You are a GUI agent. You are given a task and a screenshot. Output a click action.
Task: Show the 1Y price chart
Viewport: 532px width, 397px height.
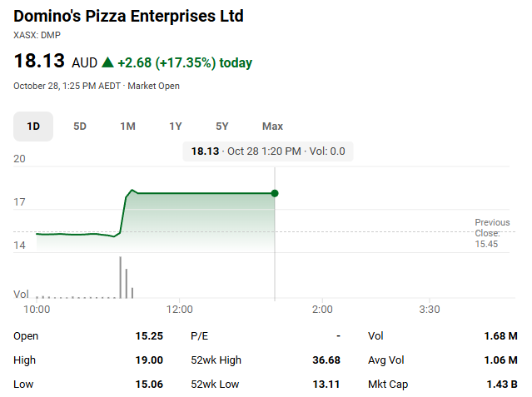175,127
